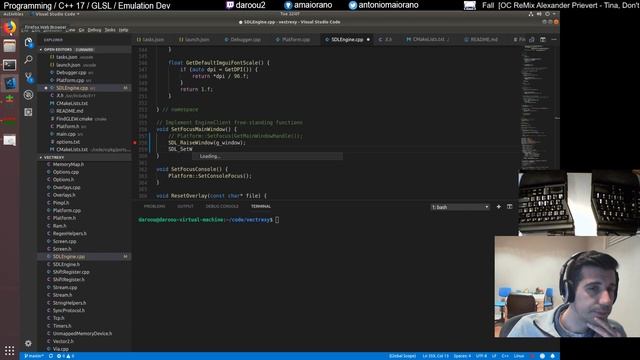Open ShiftRegister.cpp in the file tree
640x360 pixels.
pyautogui.click(x=71, y=272)
